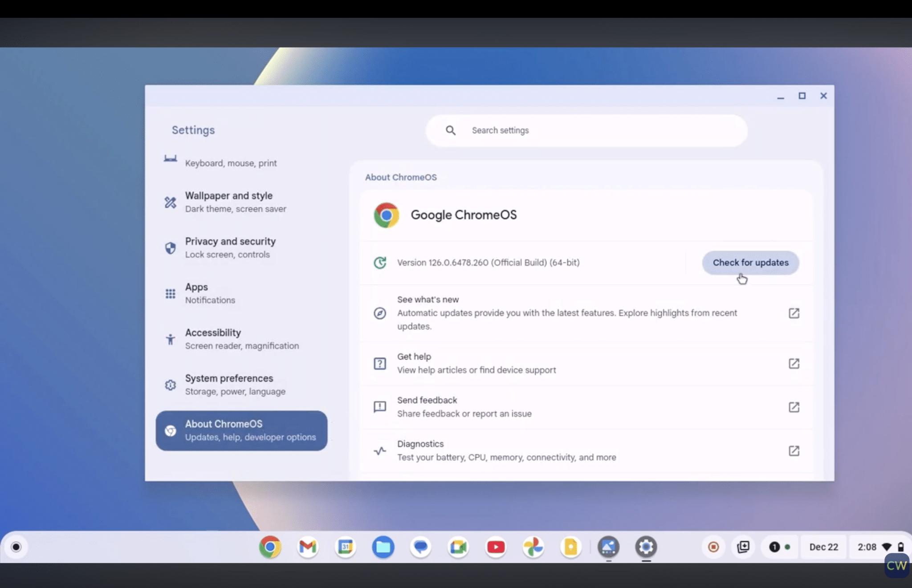Screen dimensions: 912x588
Task: Open the Messages chat app on shelf
Action: coord(420,547)
